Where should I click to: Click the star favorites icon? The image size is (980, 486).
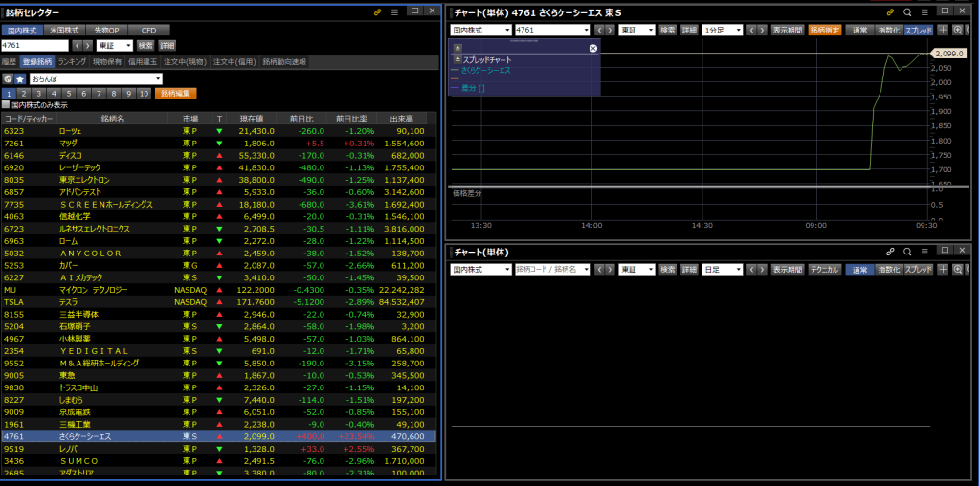point(20,78)
